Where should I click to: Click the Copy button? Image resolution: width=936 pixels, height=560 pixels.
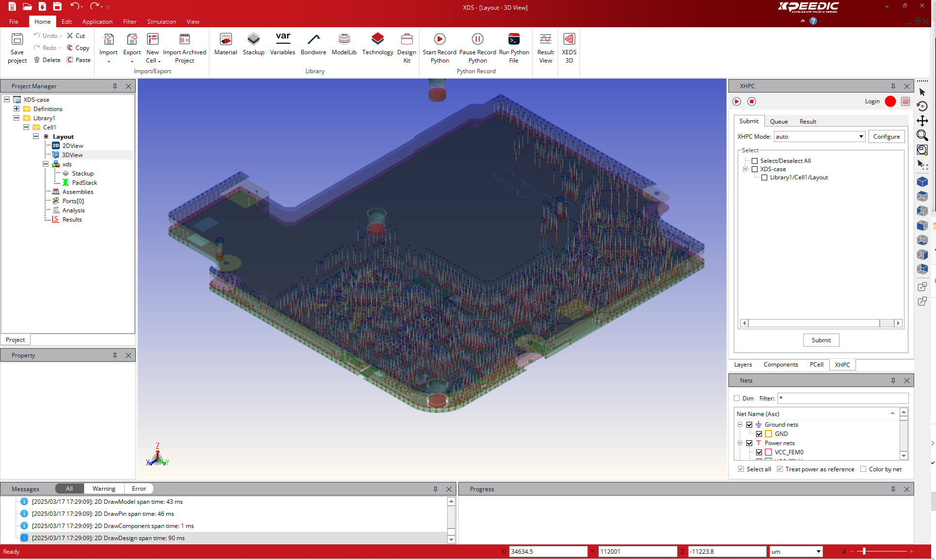(x=78, y=48)
